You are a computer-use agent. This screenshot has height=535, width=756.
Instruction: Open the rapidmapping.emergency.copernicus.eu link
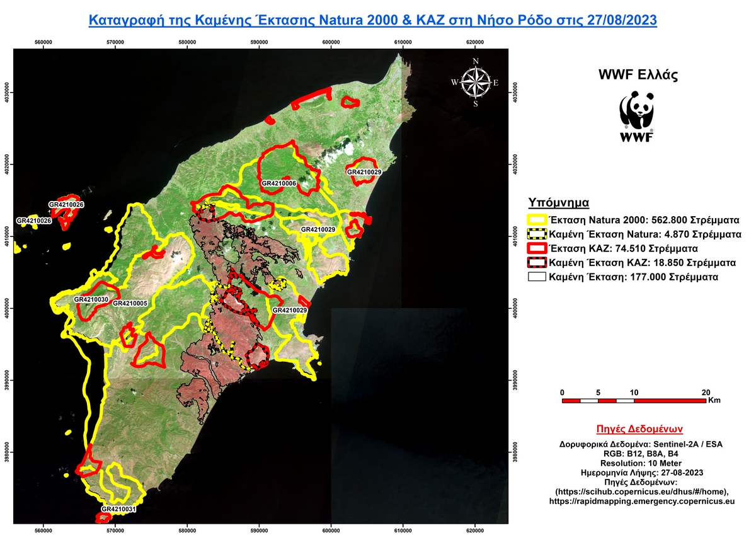coord(642,502)
